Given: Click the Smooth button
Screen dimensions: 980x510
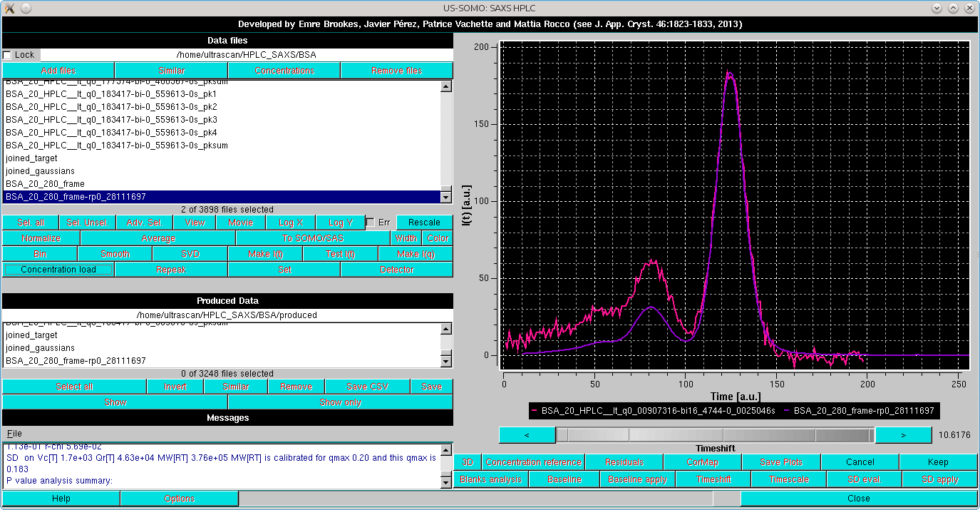Looking at the screenshot, I should click(115, 254).
